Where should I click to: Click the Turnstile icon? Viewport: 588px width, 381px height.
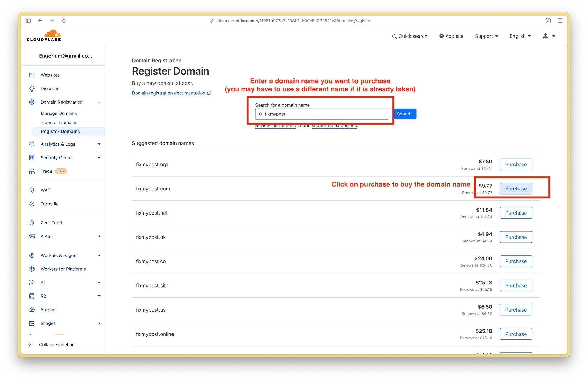click(x=32, y=204)
